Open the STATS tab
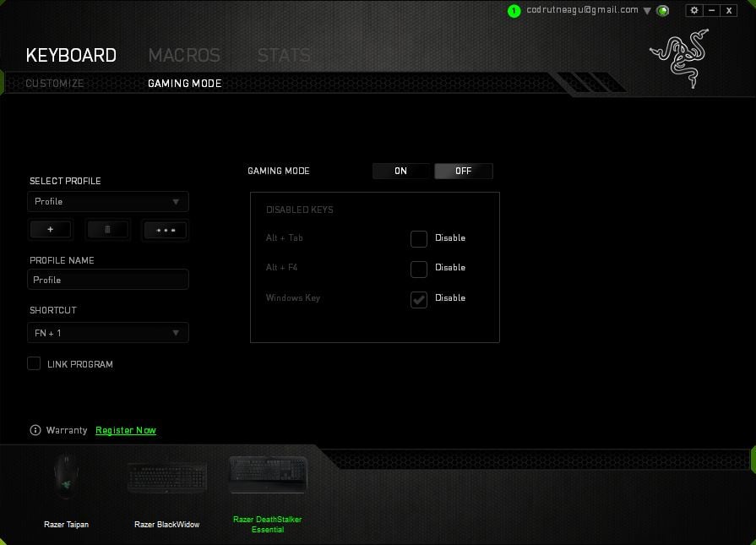The width and height of the screenshot is (756, 545). 284,56
